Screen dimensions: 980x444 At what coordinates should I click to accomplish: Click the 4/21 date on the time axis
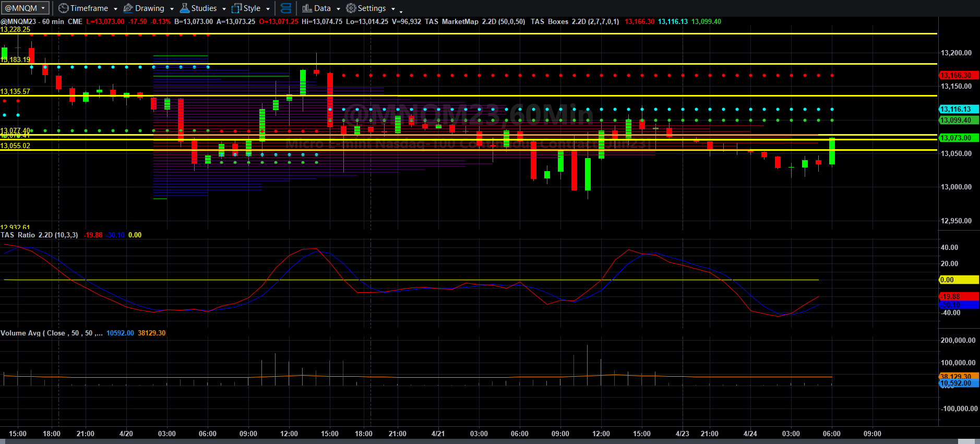click(x=438, y=434)
